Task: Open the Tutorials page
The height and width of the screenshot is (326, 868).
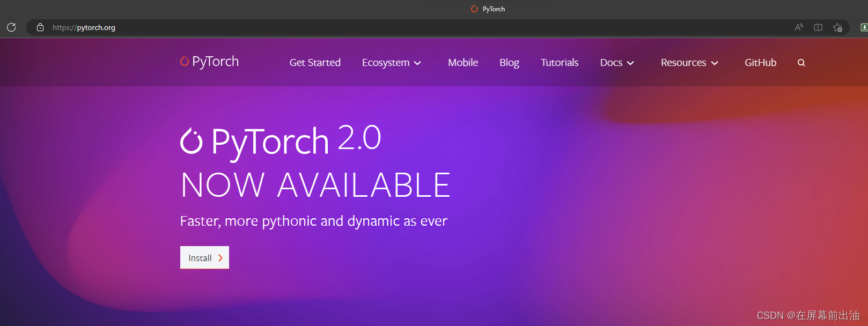Action: [560, 63]
